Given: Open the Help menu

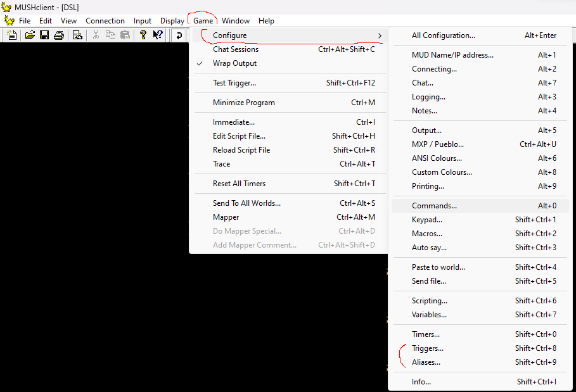Looking at the screenshot, I should 266,21.
